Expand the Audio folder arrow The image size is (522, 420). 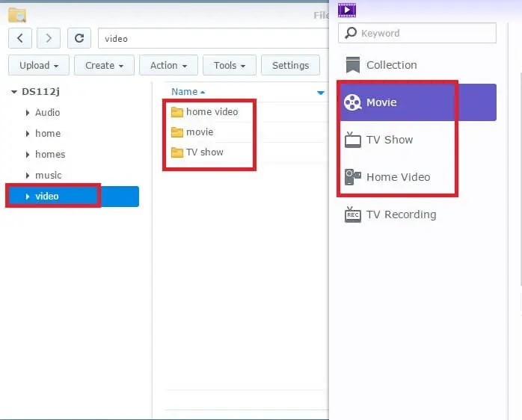click(x=28, y=113)
